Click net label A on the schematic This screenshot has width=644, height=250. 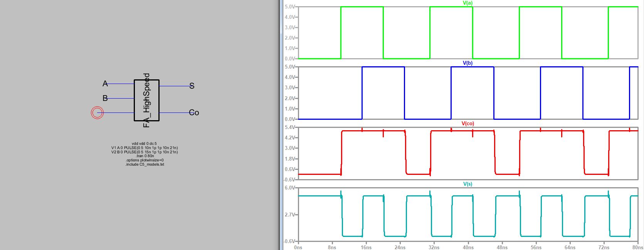click(x=105, y=84)
